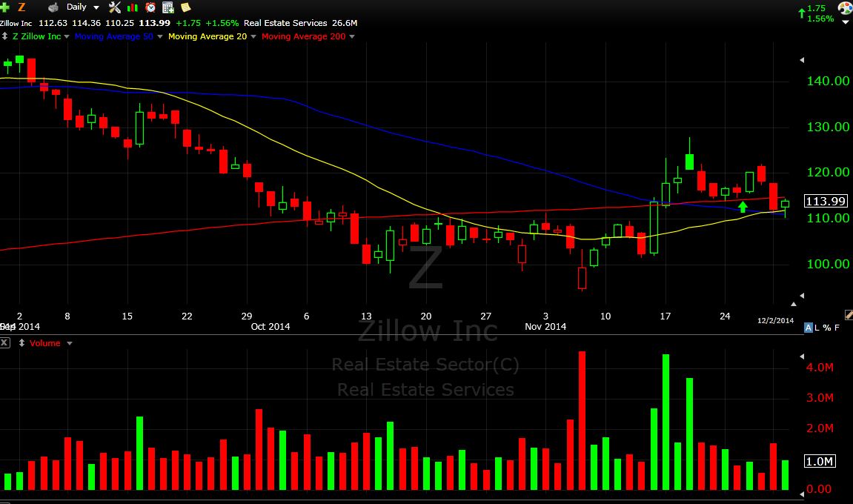
Task: Click the bottom price-scale left arrow near 100.00
Action: [x=802, y=296]
